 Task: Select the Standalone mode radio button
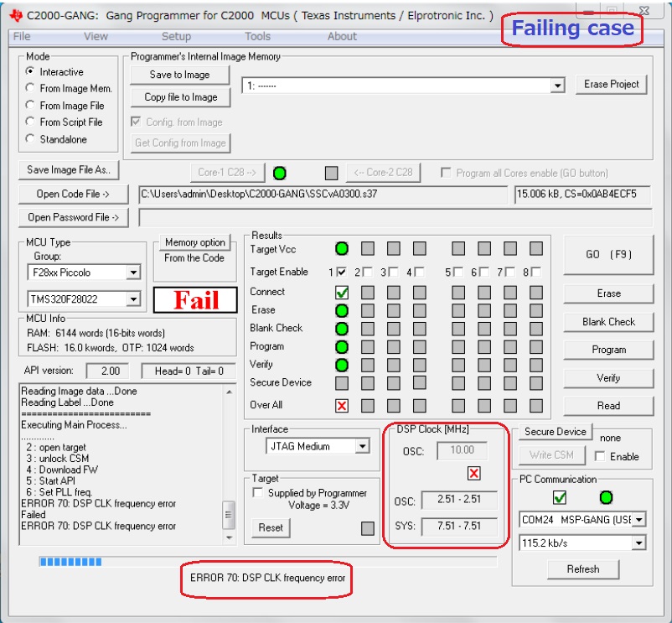point(29,139)
